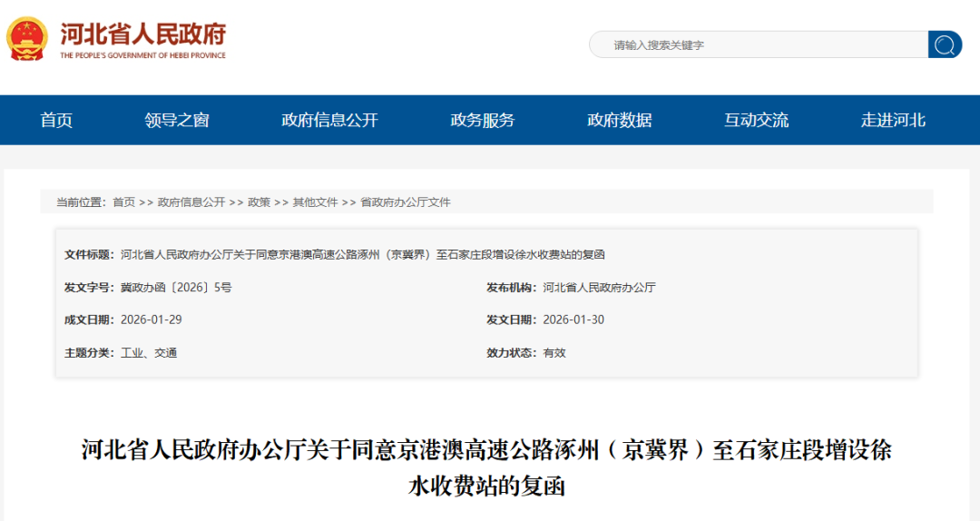Open the 政府数据 navigation item
This screenshot has width=980, height=521.
[x=620, y=120]
